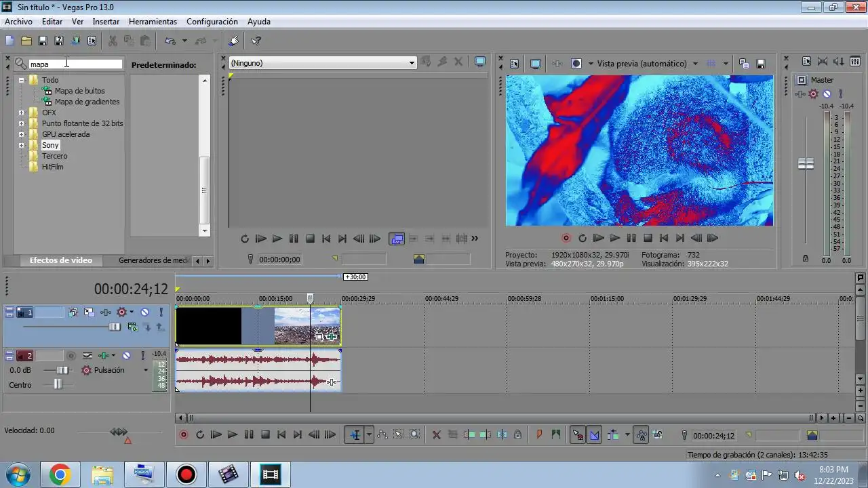The width and height of the screenshot is (868, 488).
Task: Click audio track 2 Centro pan slider
Action: (58, 384)
